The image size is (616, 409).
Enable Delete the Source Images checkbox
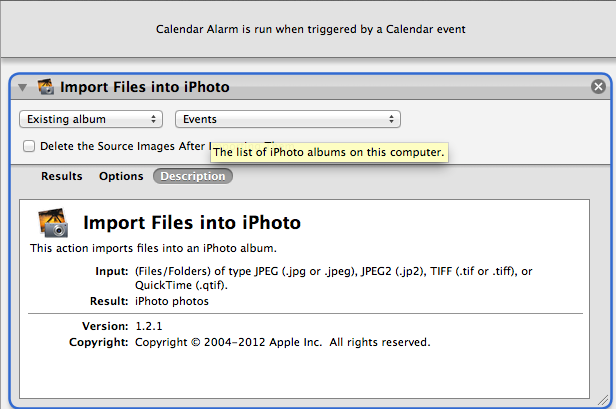[29, 146]
